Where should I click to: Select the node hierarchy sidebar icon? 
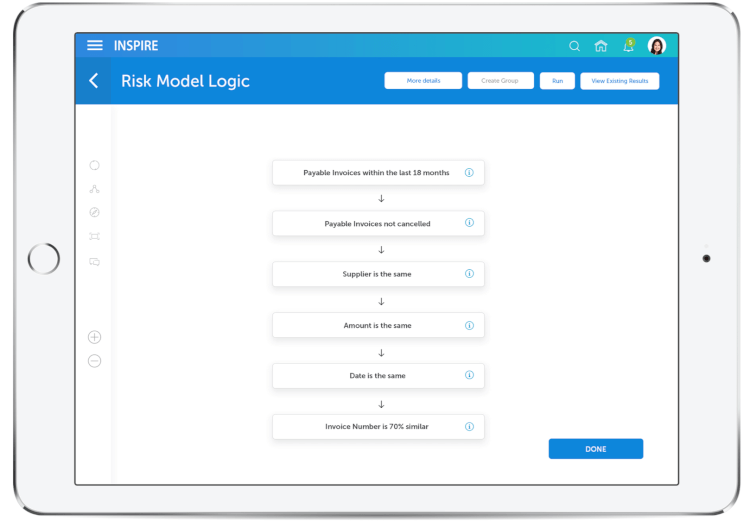tap(94, 189)
